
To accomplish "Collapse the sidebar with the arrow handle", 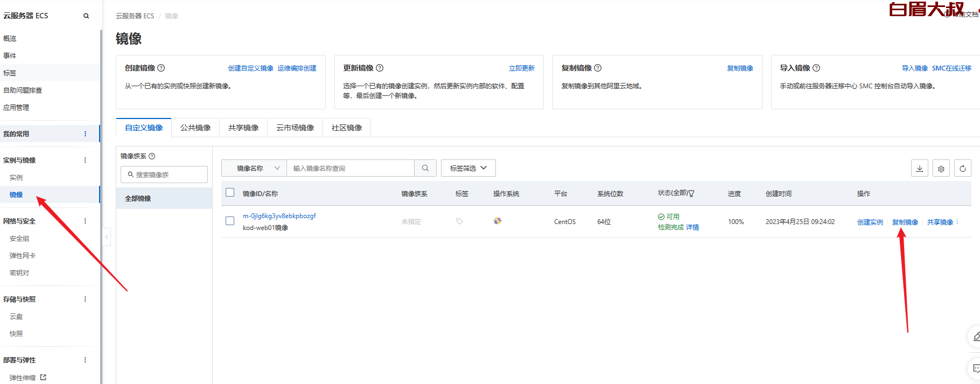I will point(107,237).
